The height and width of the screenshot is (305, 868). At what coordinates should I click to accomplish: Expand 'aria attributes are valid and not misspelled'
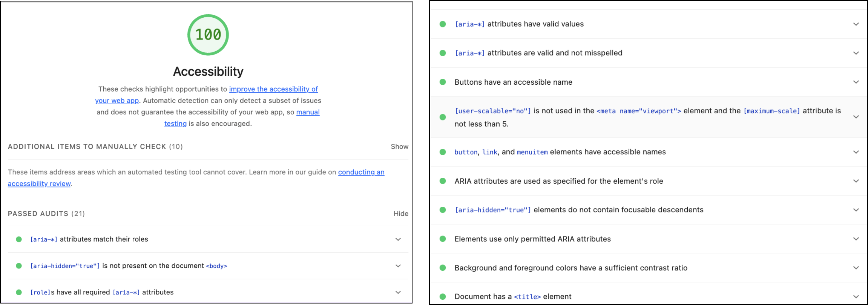(856, 53)
